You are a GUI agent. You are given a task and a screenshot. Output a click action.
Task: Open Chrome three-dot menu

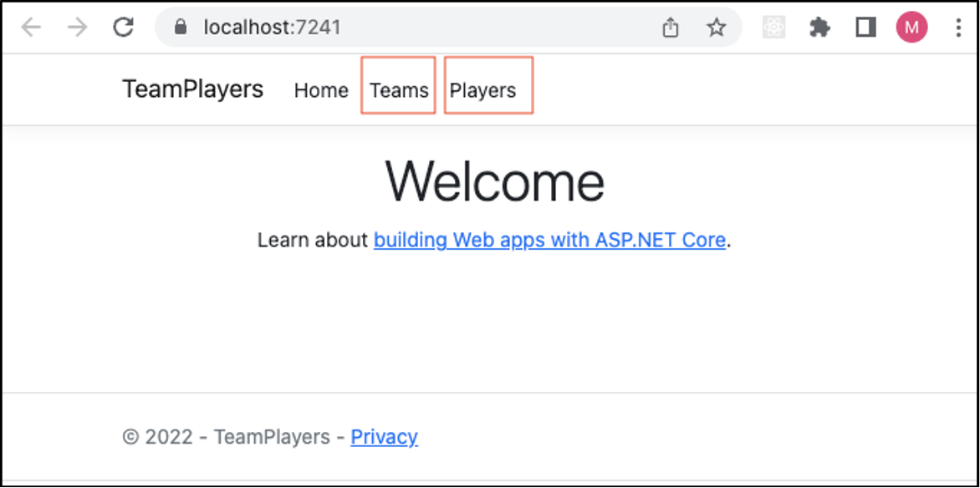(958, 28)
